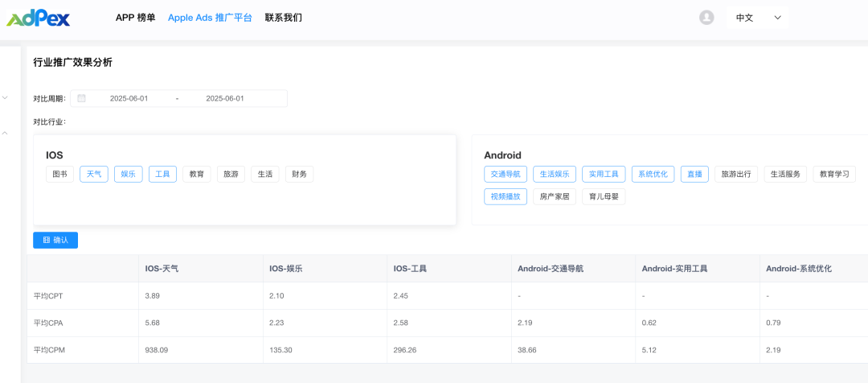
Task: Enable the iOS 财务 industry tag
Action: tap(299, 174)
